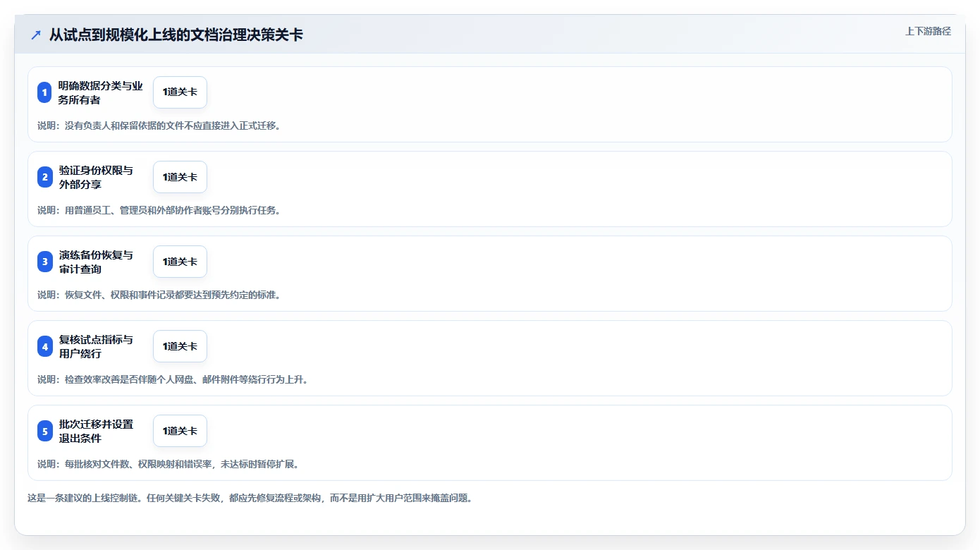The height and width of the screenshot is (550, 980).
Task: Click the note 恢复文件、权限和事件记录都要达到预先约定的标准
Action: (x=159, y=295)
